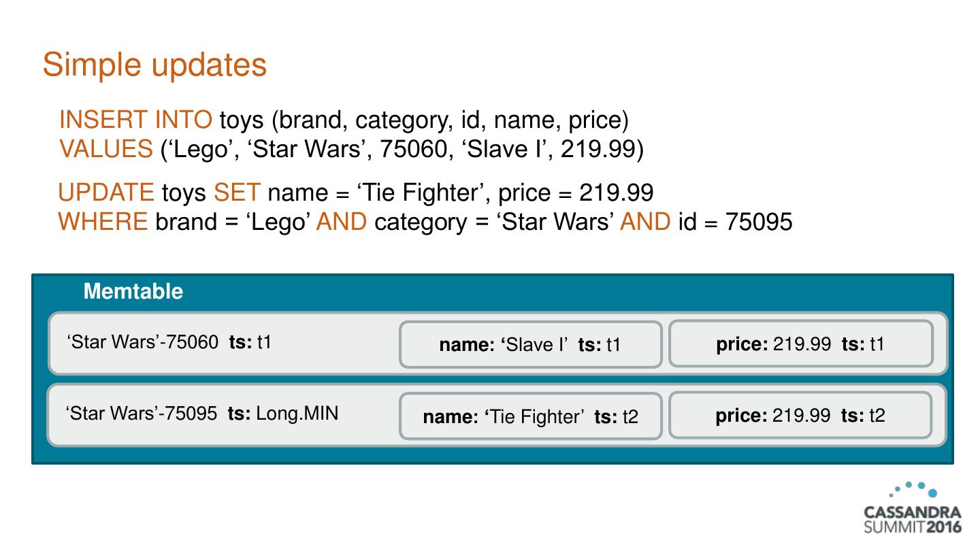Click the AND keyword before id
Viewport: 980px width, 551px height.
coord(645,222)
